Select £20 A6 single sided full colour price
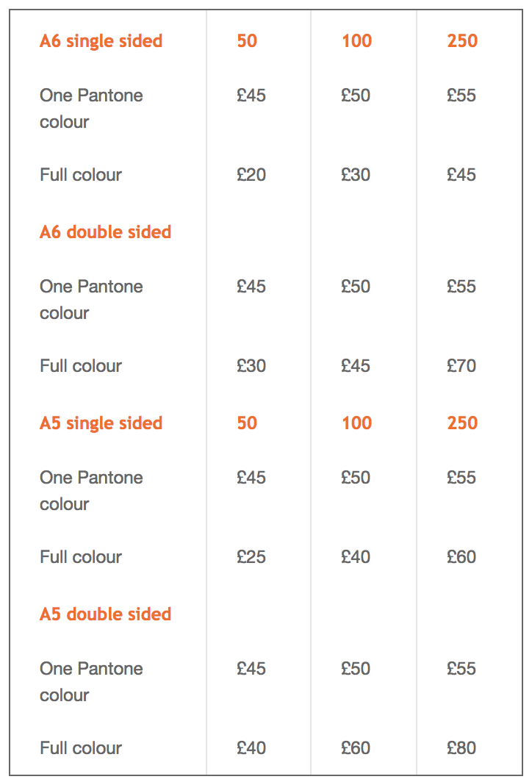Viewport: 532px width, 782px height. pos(251,175)
